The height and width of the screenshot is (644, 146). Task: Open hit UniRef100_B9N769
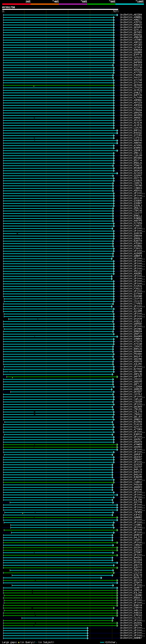click(x=131, y=50)
